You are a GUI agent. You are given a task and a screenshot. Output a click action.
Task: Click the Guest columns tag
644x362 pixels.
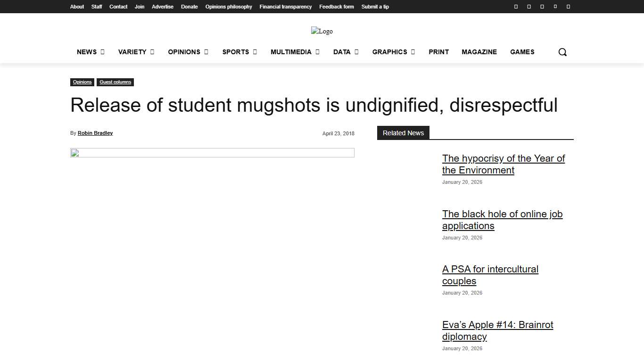click(115, 82)
